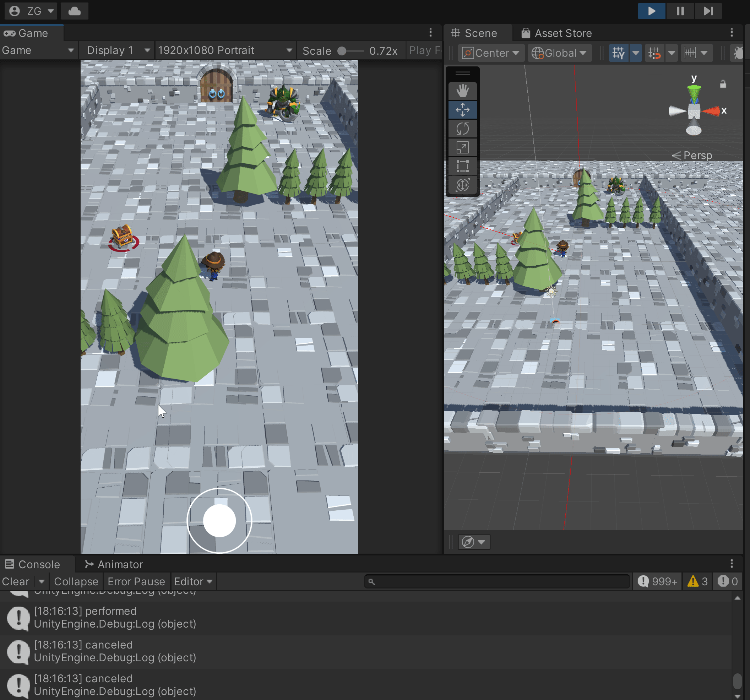
Task: Open the Asset Store tab
Action: [x=556, y=33]
